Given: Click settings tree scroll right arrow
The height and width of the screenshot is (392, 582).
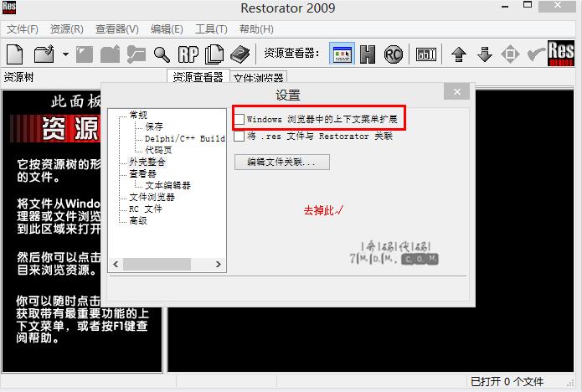Looking at the screenshot, I should (219, 264).
